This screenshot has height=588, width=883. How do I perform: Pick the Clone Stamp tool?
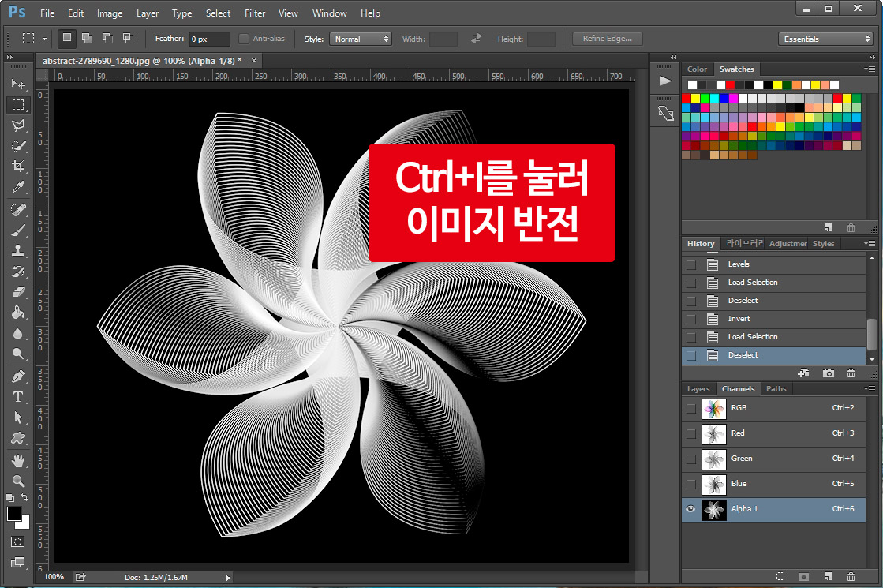point(19,251)
